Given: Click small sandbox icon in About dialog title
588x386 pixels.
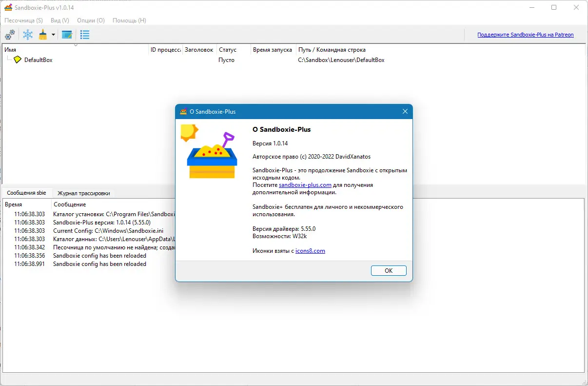Looking at the screenshot, I should [183, 111].
